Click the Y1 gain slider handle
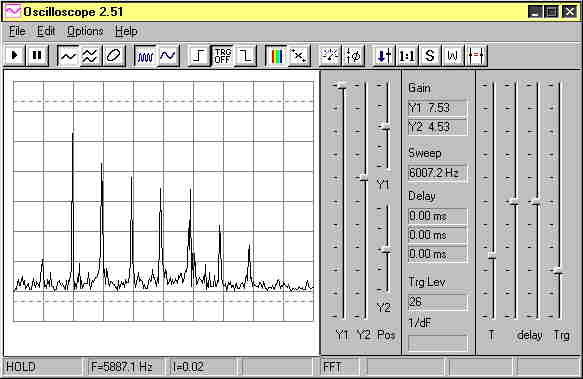The width and height of the screenshot is (583, 379). 342,86
